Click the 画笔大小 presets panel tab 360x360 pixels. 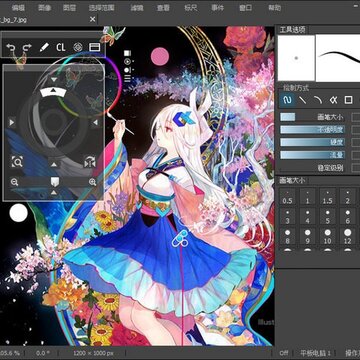(292, 180)
